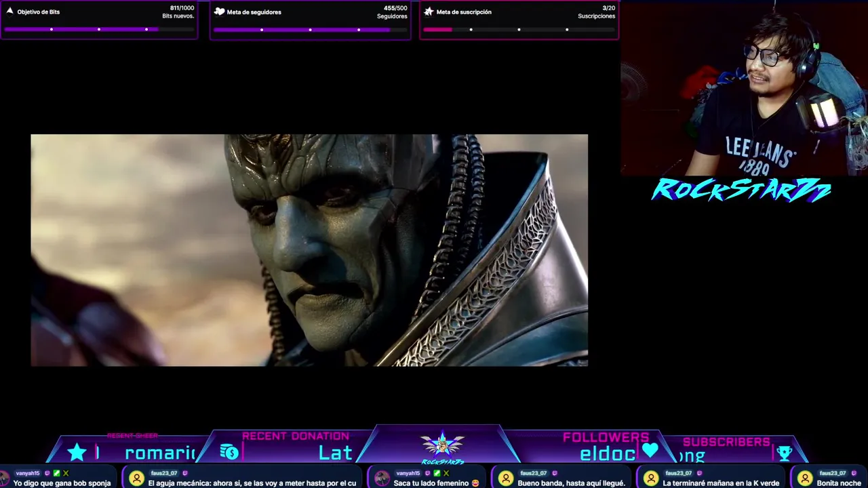Click the trophy icon in the Subscribers panel
868x488 pixels.
click(784, 453)
